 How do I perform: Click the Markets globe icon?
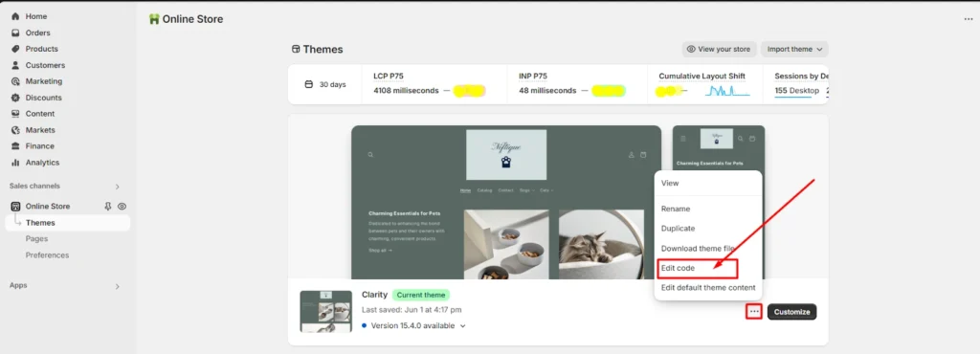tap(15, 130)
